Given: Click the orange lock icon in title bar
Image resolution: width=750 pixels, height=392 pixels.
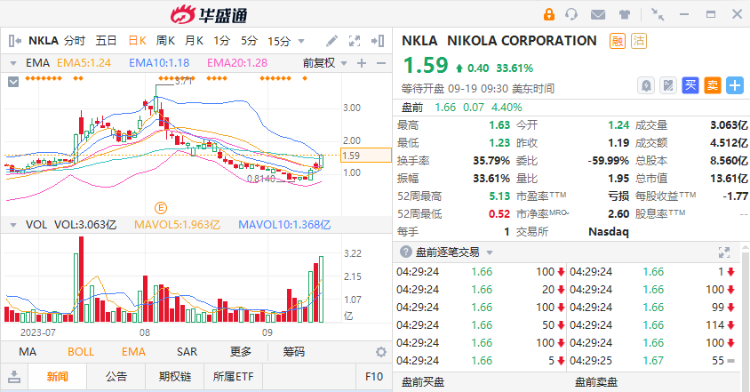Looking at the screenshot, I should click(x=549, y=14).
